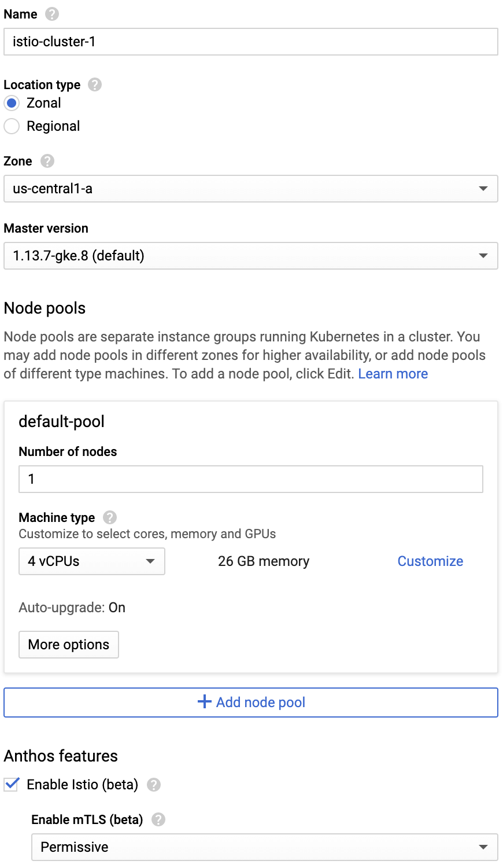Open the Master version dropdown
503x868 pixels.
point(251,256)
